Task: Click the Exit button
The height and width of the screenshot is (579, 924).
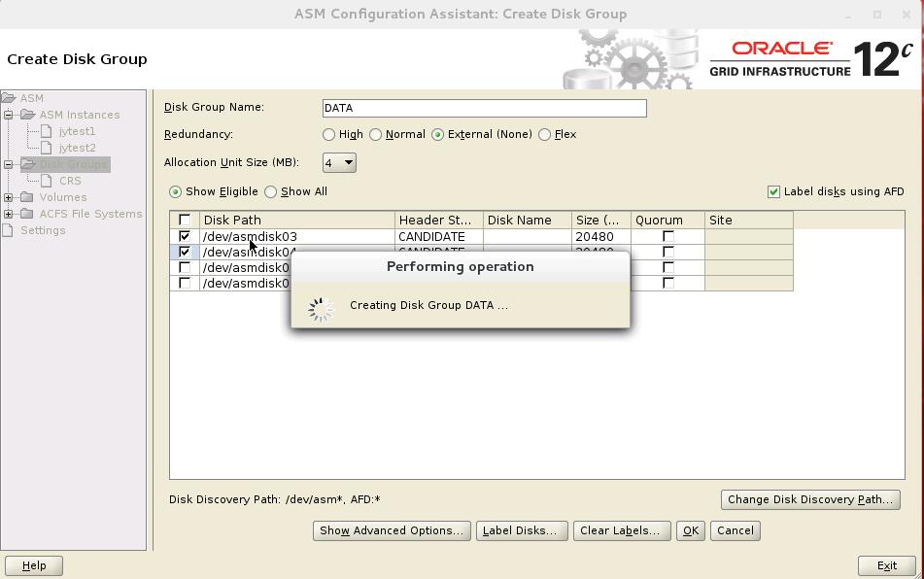Action: coord(887,565)
